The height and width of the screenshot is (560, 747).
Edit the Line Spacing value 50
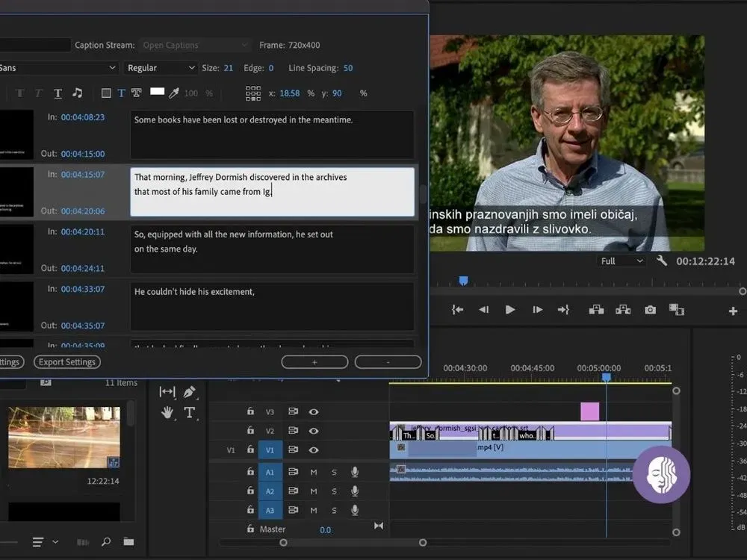click(348, 68)
